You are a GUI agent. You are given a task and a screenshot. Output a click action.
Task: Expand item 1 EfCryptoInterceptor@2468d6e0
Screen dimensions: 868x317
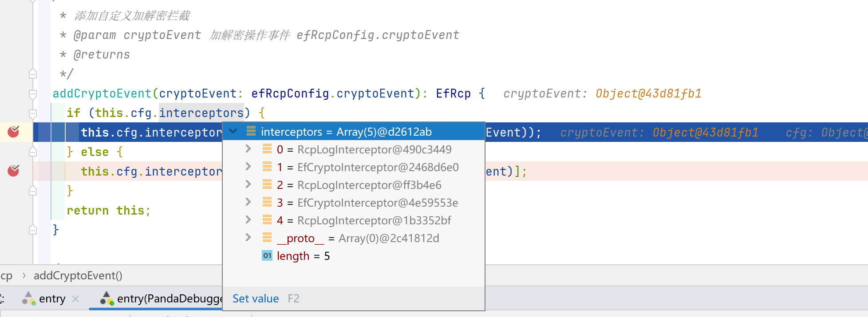pos(249,167)
